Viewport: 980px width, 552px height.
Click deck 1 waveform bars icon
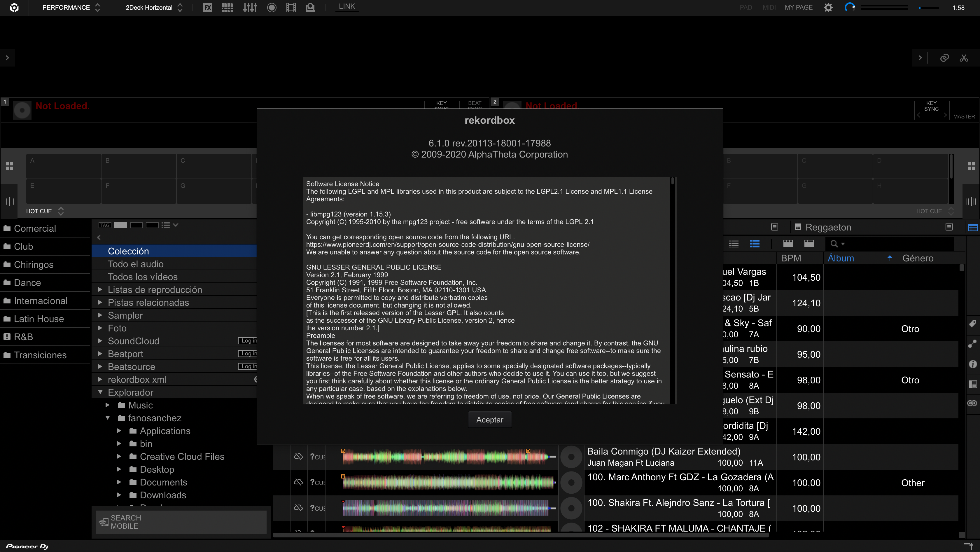click(10, 201)
